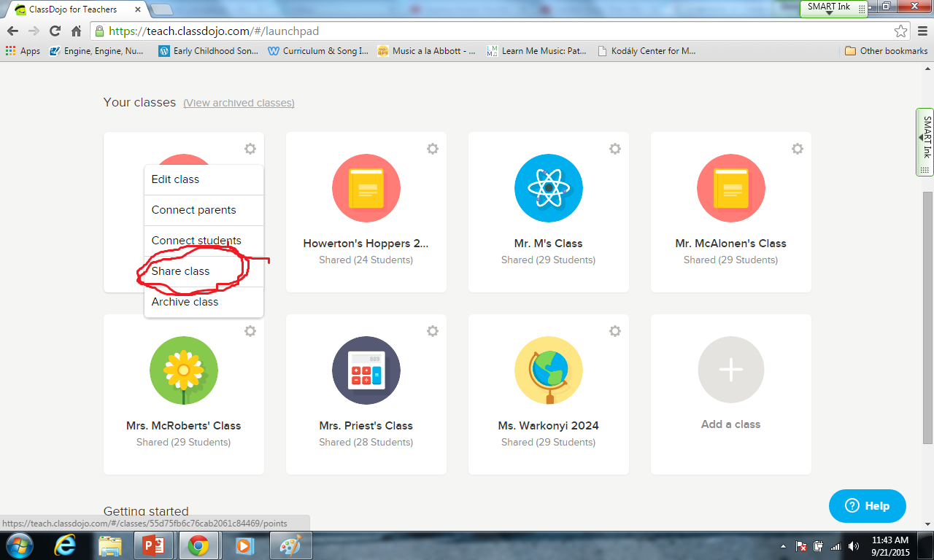Open Mr. M's Class atom icon
934x560 pixels.
coord(549,188)
